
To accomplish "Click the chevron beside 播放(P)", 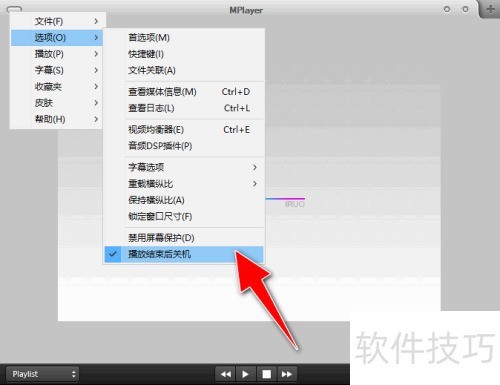I will [96, 54].
